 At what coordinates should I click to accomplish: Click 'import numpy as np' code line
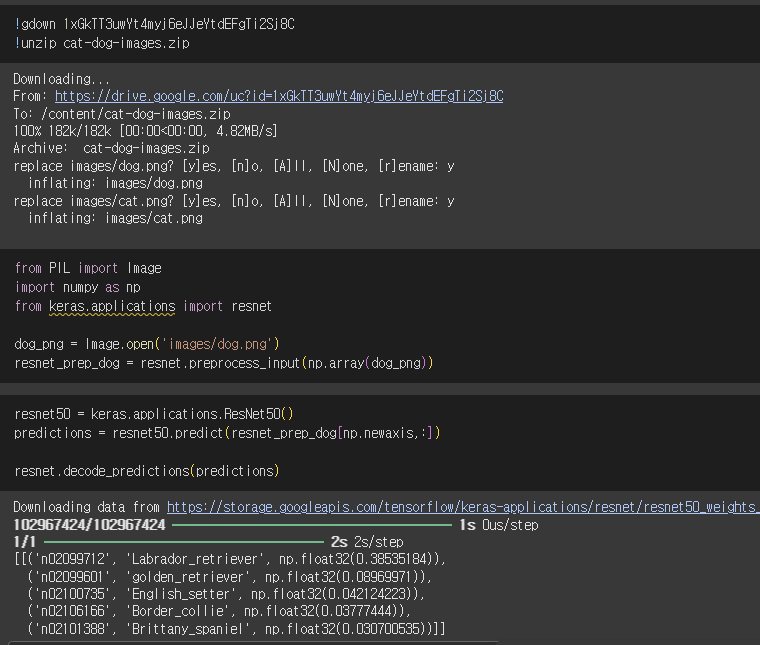[78, 287]
